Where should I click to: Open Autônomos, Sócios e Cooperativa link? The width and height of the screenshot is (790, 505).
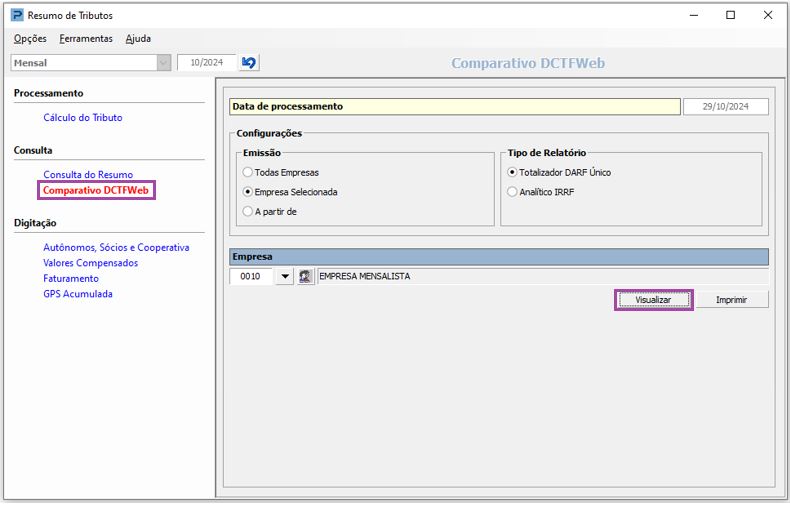click(x=116, y=247)
